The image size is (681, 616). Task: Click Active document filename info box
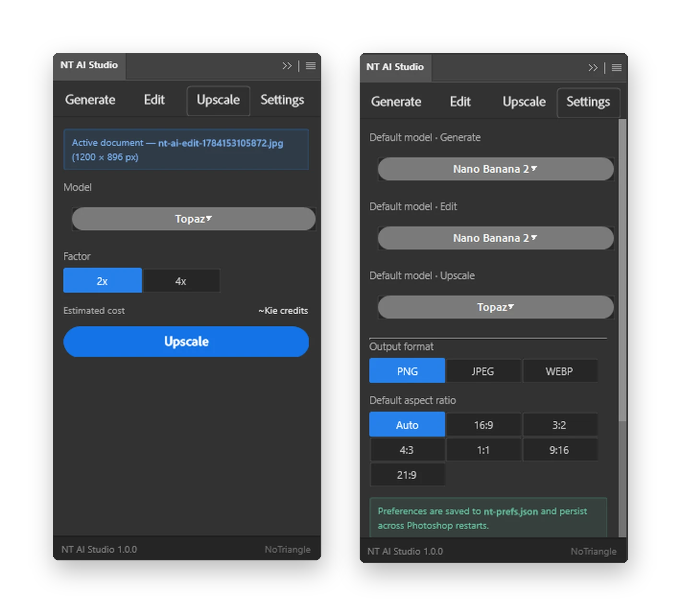click(x=186, y=149)
